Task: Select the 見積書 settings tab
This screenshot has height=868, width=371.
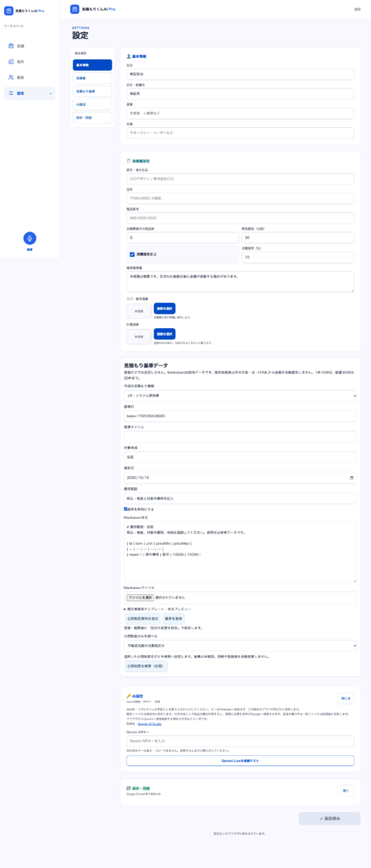Action: pos(92,79)
